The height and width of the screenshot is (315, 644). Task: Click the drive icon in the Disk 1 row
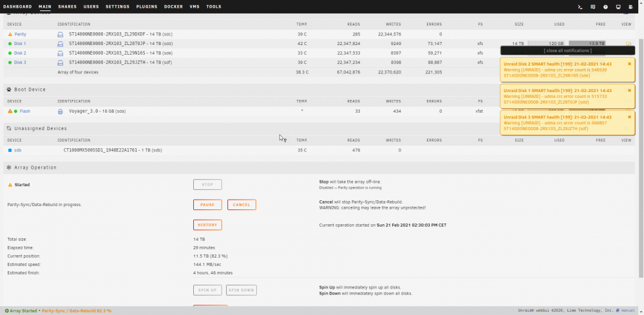click(x=61, y=44)
